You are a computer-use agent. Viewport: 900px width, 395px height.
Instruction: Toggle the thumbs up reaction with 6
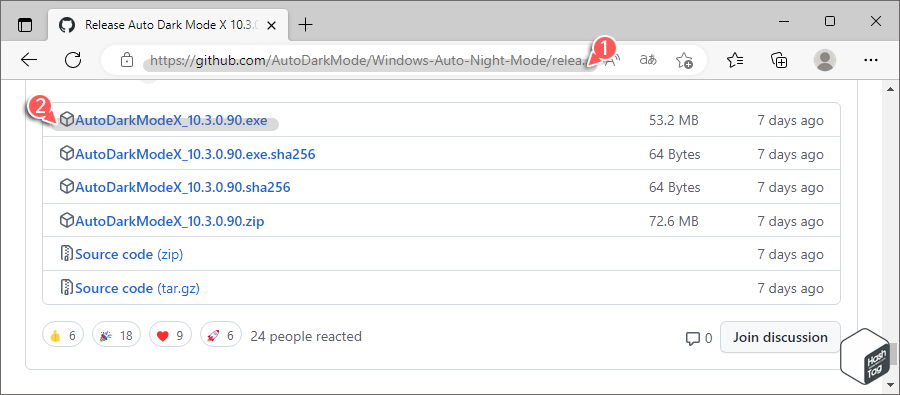pos(63,336)
